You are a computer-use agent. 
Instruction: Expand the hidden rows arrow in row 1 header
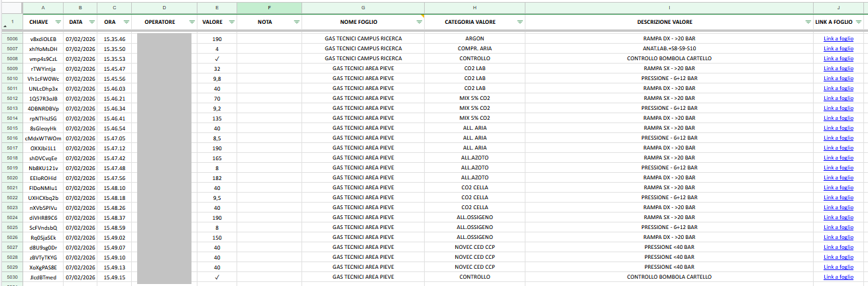(x=5, y=26)
